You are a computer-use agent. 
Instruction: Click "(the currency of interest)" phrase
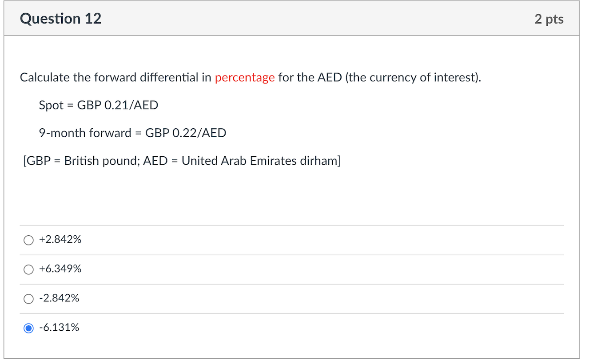[x=412, y=78]
